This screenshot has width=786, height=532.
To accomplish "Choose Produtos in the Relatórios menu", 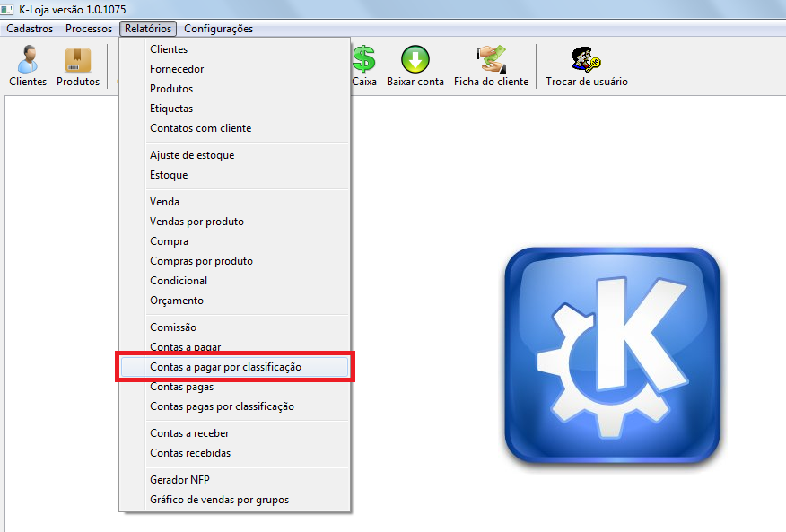I will 234,89.
